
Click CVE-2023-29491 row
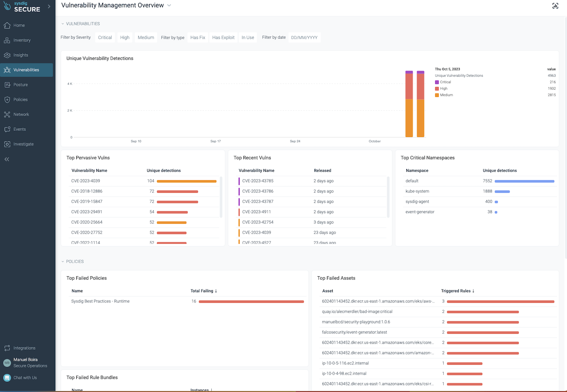144,212
